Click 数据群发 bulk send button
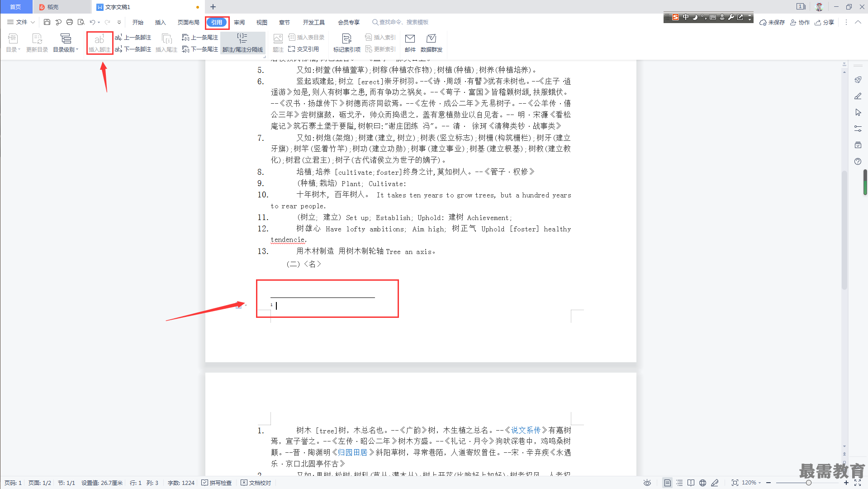868x489 pixels. click(x=432, y=43)
